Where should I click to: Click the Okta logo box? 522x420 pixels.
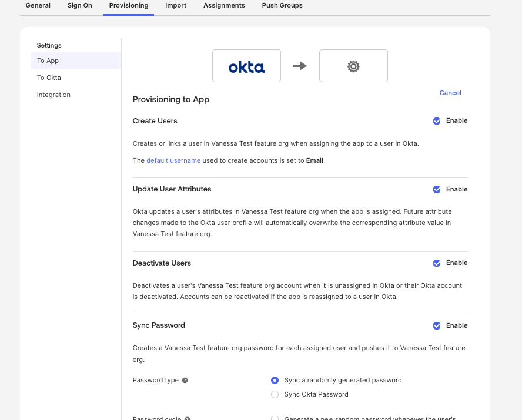(247, 66)
